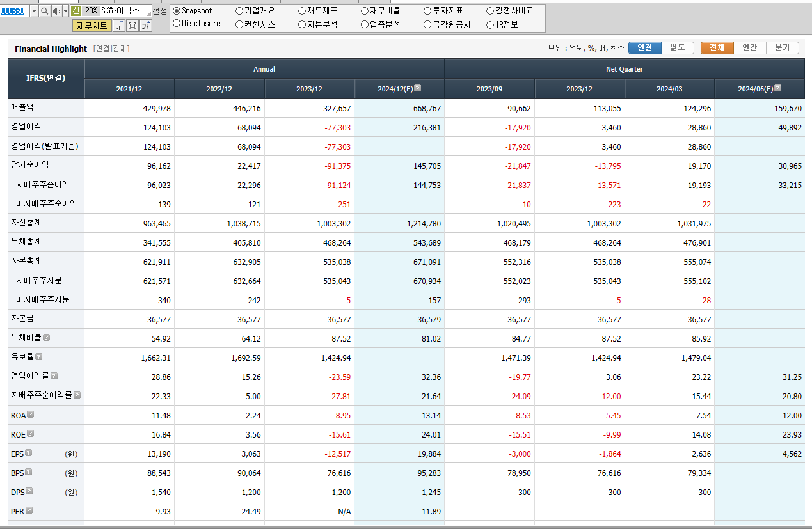Open the stock code dropdown arrow
The width and height of the screenshot is (812, 529).
pos(34,11)
